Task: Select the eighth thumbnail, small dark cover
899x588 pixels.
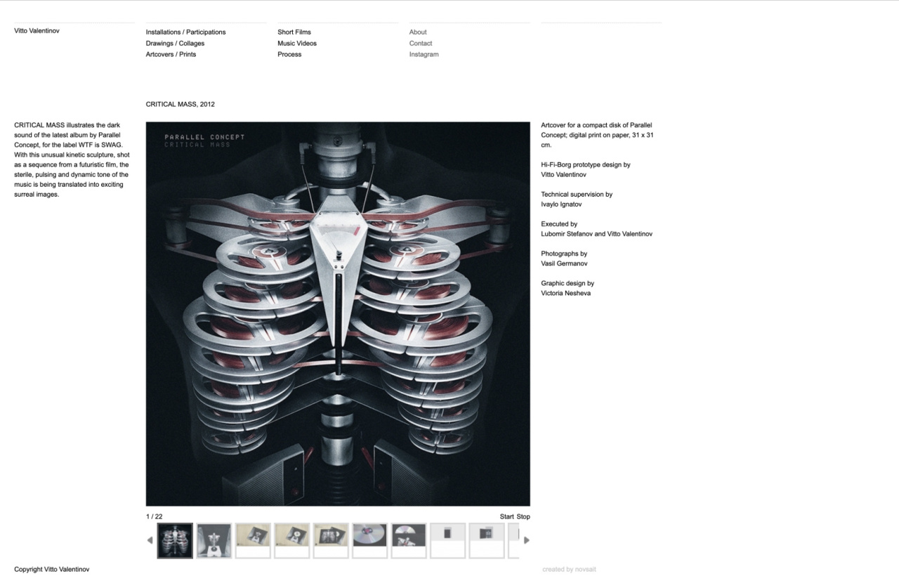Action: click(x=448, y=540)
